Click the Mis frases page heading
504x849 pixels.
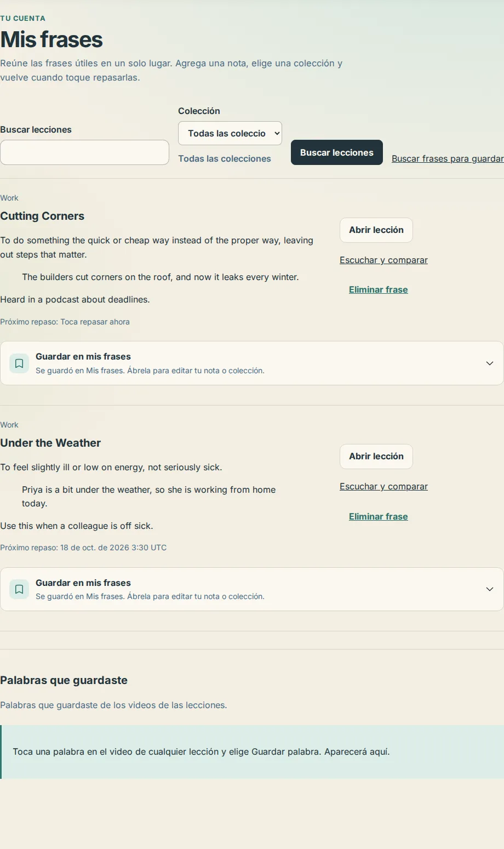[51, 39]
